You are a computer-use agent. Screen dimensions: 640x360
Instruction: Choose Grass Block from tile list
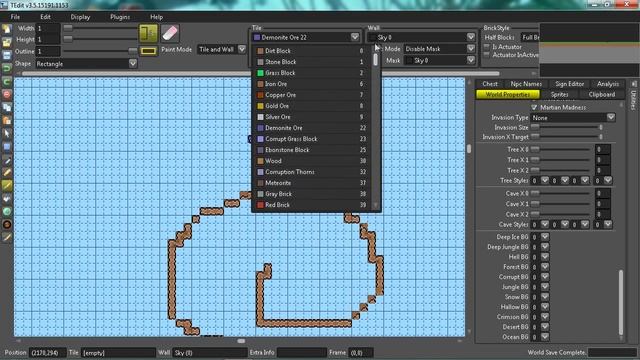pyautogui.click(x=311, y=73)
